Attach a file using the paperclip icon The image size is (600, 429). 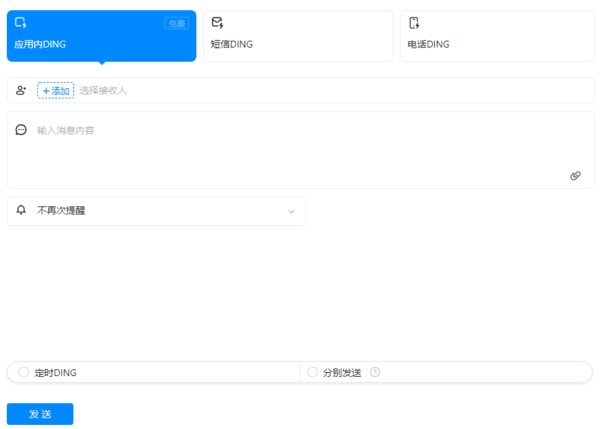point(575,175)
